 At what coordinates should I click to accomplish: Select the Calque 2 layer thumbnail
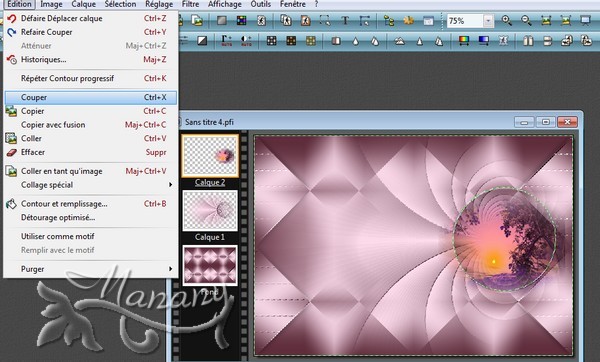[210, 156]
